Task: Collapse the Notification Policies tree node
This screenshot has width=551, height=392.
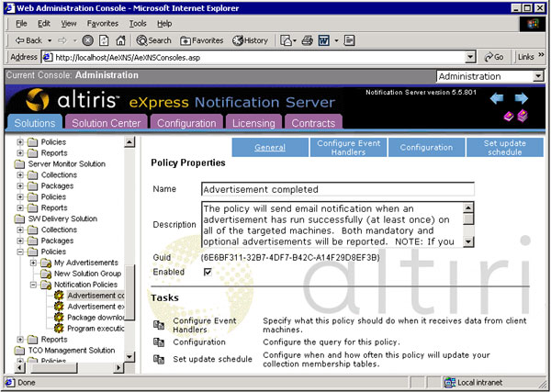Action: click(34, 285)
